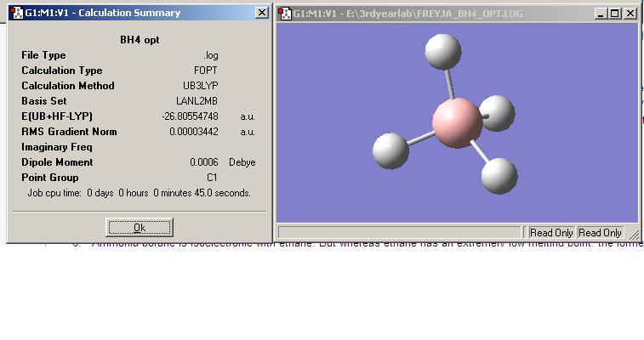Click the Calculation Type value FOPT

click(x=206, y=71)
